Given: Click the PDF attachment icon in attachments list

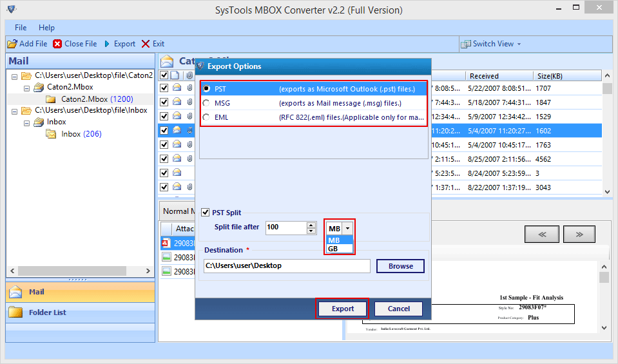Looking at the screenshot, I should click(166, 243).
